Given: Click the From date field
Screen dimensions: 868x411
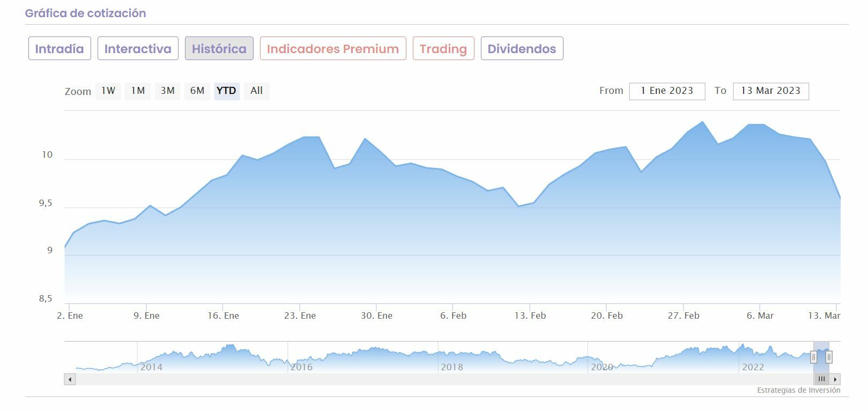Looking at the screenshot, I should click(667, 91).
